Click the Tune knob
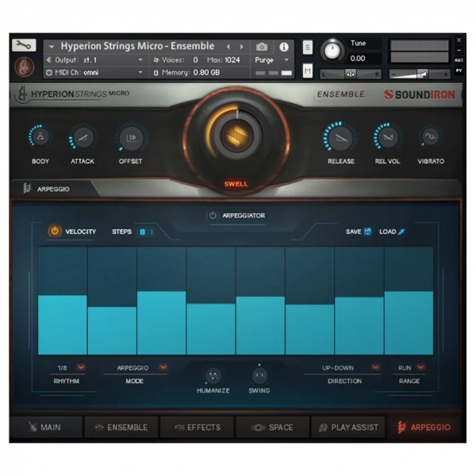Image resolution: width=476 pixels, height=476 pixels. point(332,51)
